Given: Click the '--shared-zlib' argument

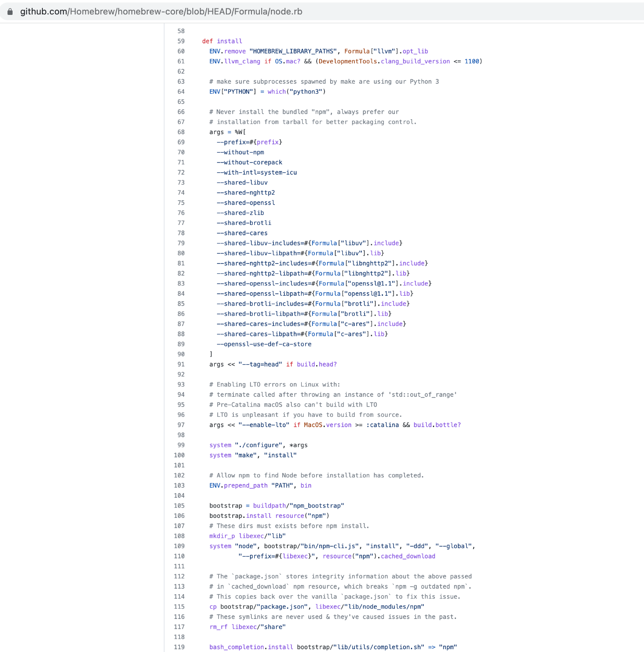Looking at the screenshot, I should 240,213.
